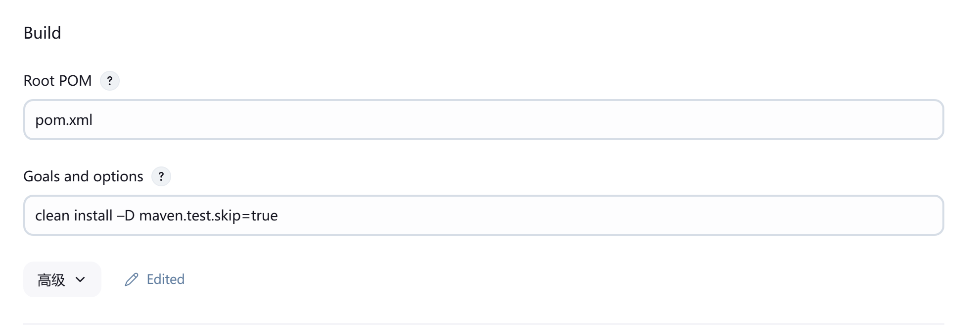
Task: Click the Goals and options label
Action: coord(83,176)
